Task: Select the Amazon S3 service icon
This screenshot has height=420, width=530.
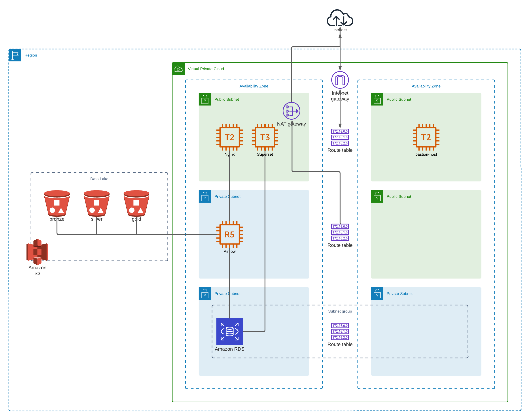Action: pyautogui.click(x=37, y=252)
